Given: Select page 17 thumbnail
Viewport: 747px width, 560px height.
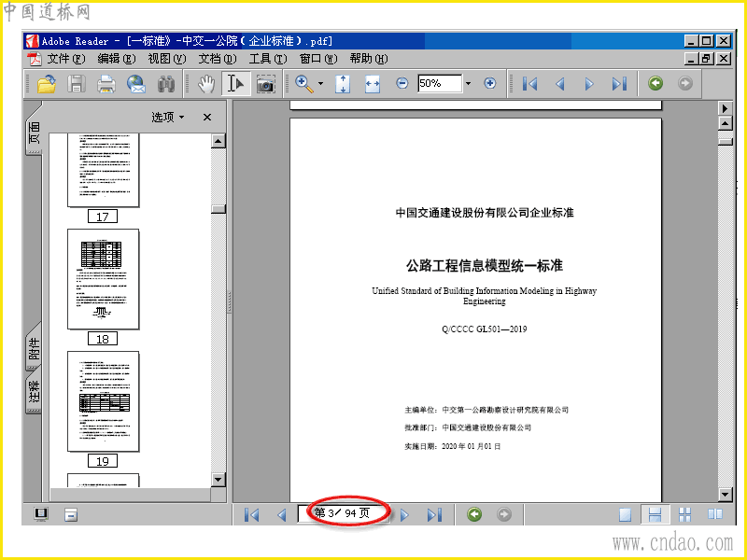Looking at the screenshot, I should point(104,170).
